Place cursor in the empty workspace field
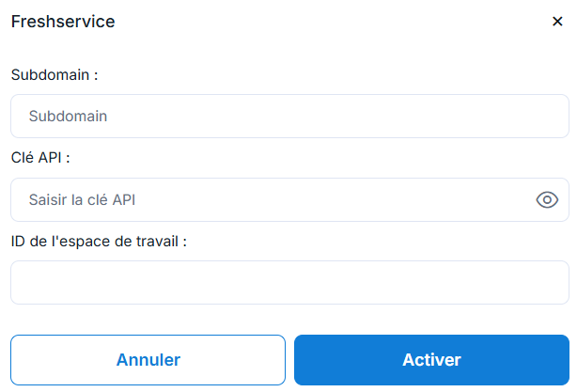577x392 pixels. tap(289, 282)
